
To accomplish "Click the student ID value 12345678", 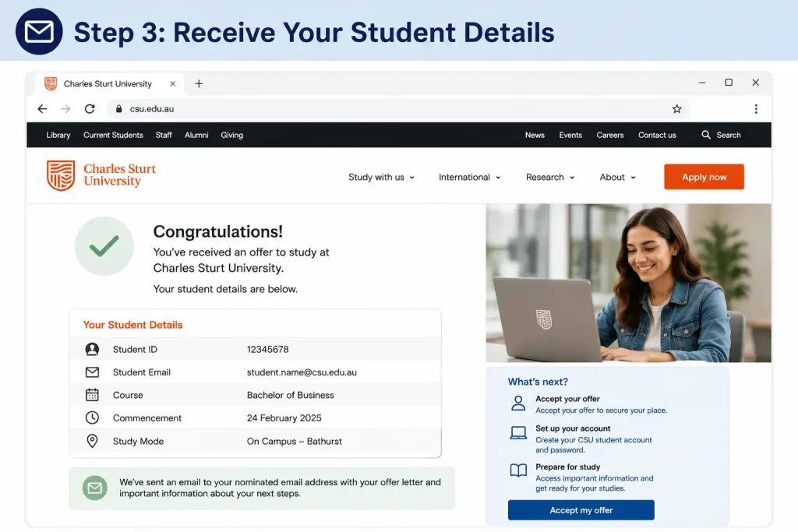I will click(268, 350).
